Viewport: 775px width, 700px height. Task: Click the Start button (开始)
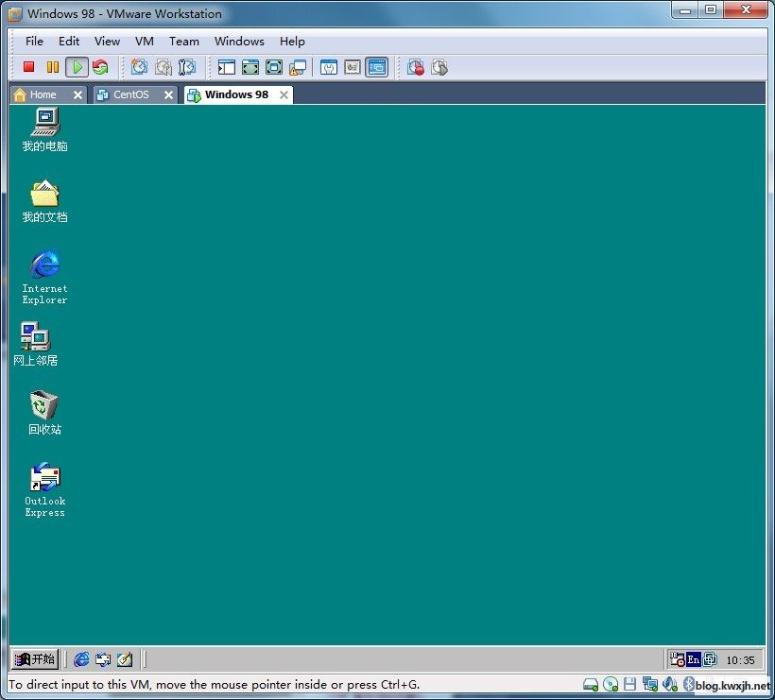pos(35,659)
